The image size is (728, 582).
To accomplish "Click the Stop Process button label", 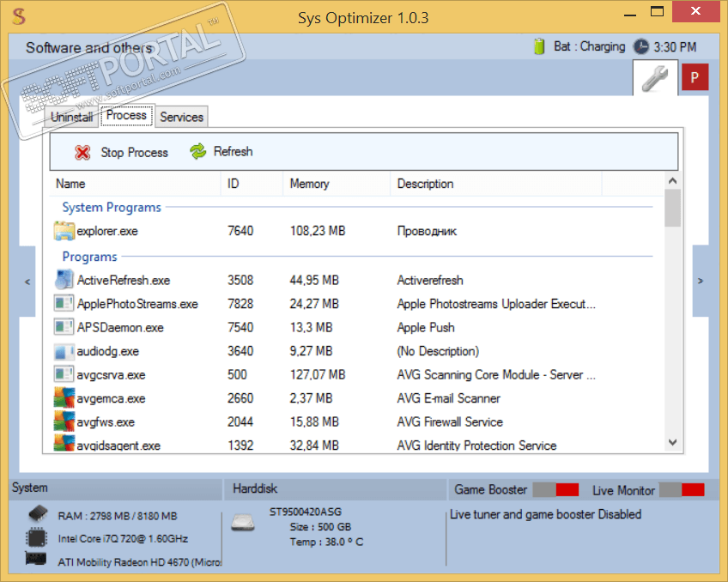I will tap(134, 152).
